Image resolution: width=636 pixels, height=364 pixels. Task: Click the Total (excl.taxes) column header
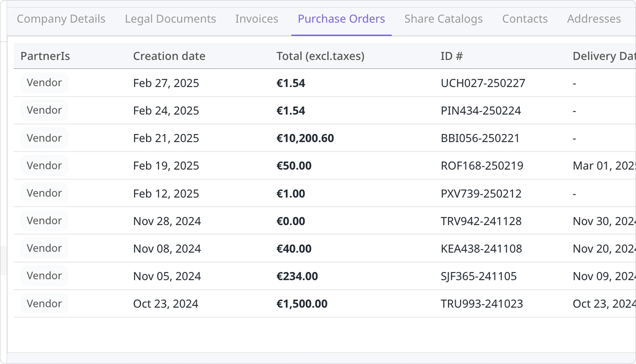click(320, 56)
